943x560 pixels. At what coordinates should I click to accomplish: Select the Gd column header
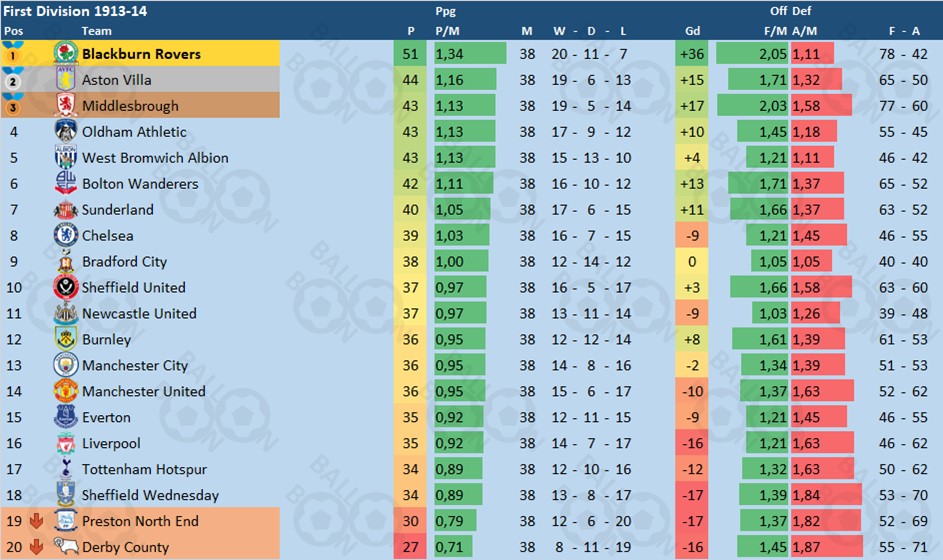[692, 31]
